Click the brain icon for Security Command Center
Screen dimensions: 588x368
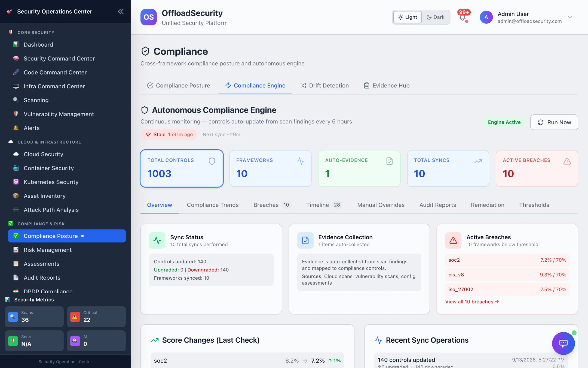[16, 58]
